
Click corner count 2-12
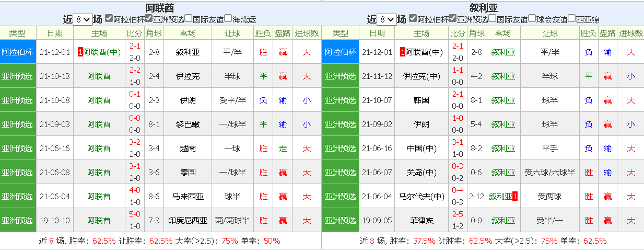coord(476,197)
